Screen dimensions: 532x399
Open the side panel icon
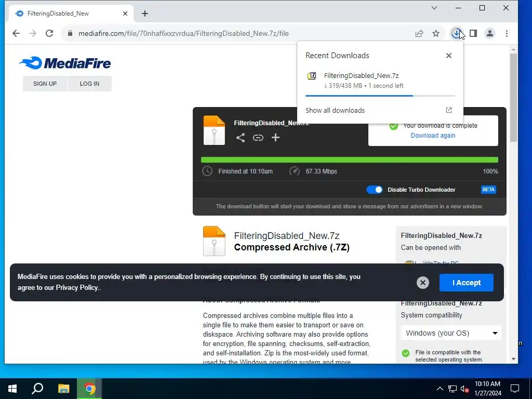point(473,33)
